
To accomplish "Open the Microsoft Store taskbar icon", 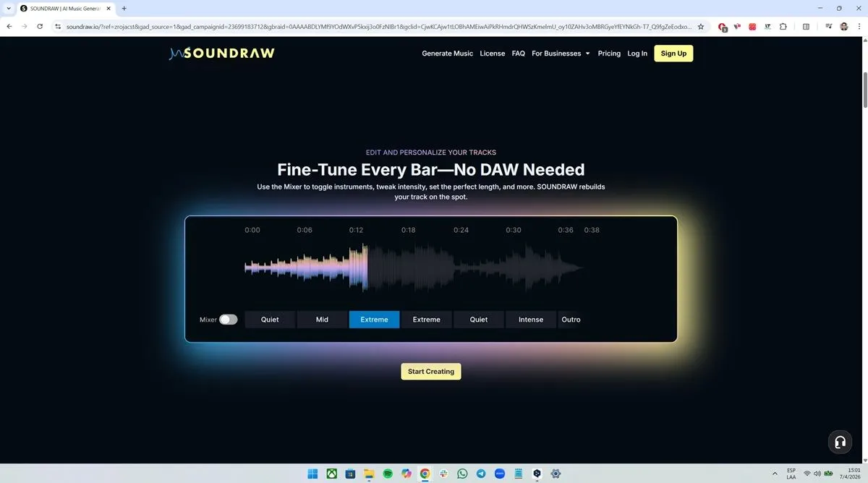I will click(x=350, y=474).
